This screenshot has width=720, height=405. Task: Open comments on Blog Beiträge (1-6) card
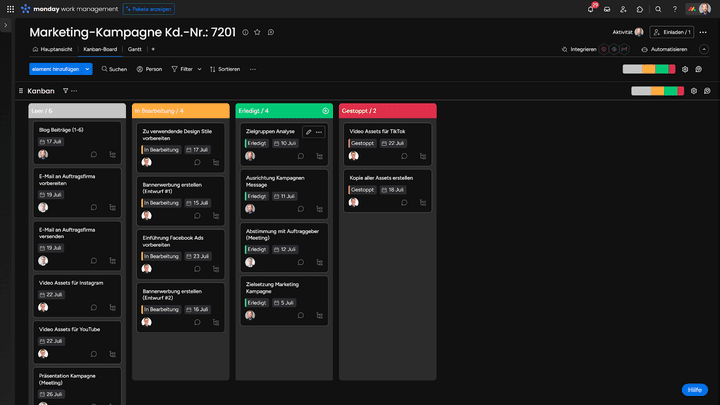94,154
